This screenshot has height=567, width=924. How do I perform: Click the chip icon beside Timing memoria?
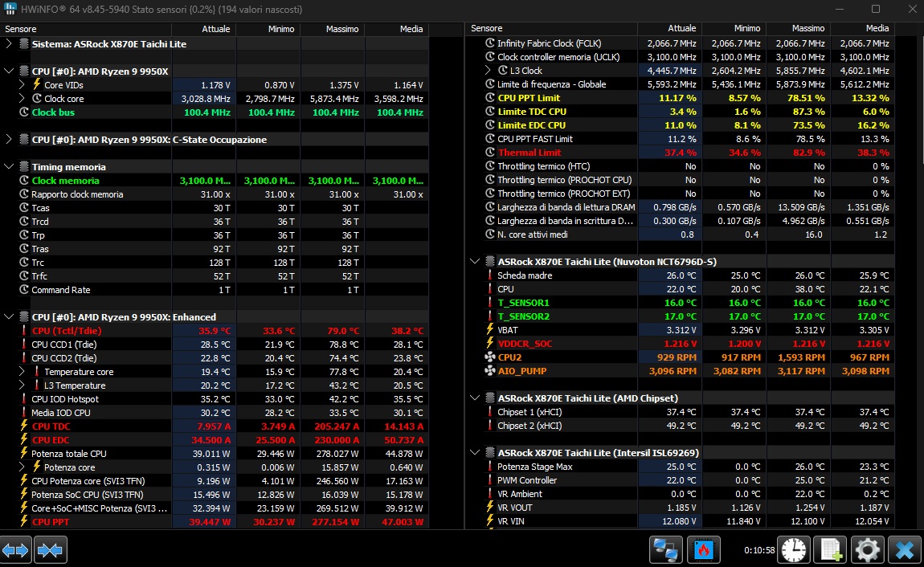[x=23, y=166]
